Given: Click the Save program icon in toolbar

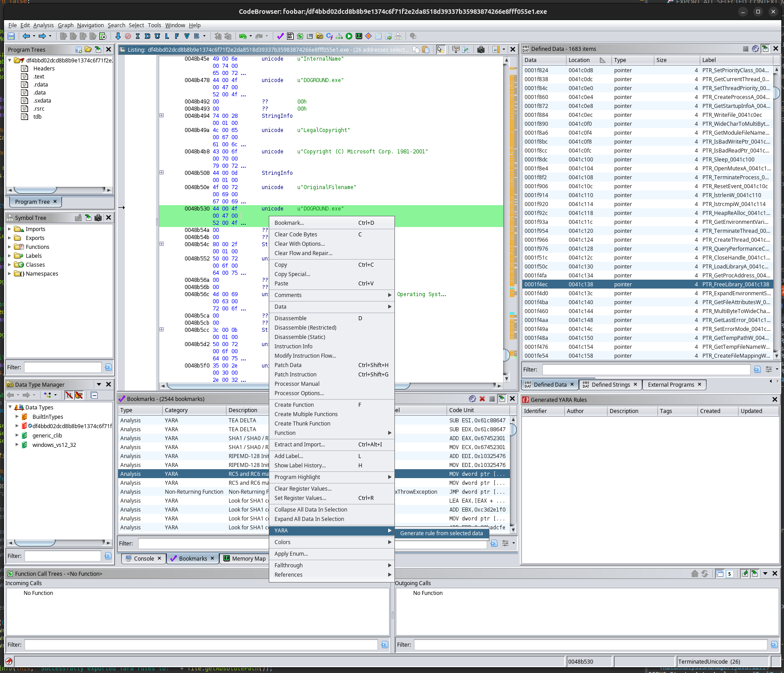Looking at the screenshot, I should (x=11, y=36).
